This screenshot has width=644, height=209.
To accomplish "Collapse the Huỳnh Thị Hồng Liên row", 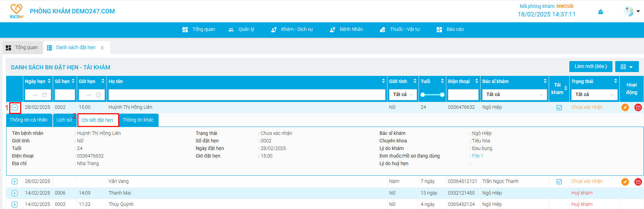I will click(x=15, y=108).
